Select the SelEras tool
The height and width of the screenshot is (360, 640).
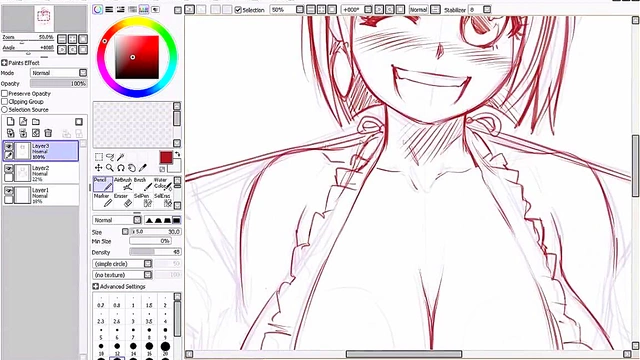162,200
